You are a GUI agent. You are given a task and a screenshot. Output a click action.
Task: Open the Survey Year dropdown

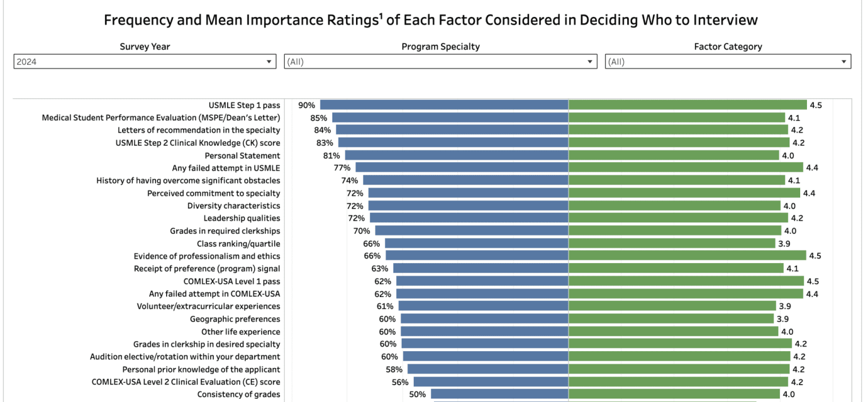(x=145, y=61)
